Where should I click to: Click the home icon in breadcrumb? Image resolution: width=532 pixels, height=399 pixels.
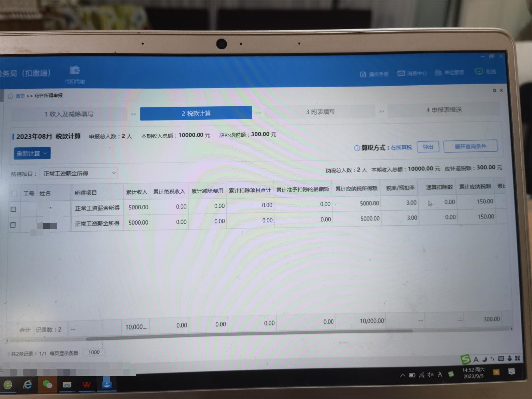(x=11, y=96)
